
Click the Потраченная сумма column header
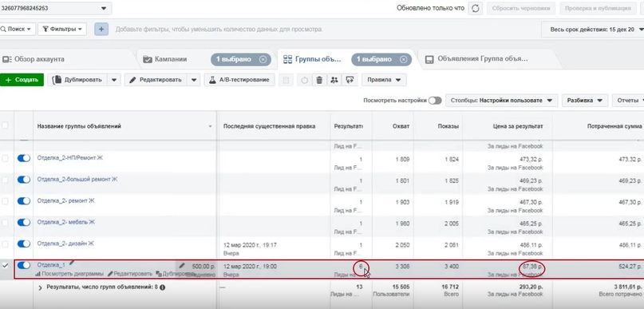coord(614,126)
